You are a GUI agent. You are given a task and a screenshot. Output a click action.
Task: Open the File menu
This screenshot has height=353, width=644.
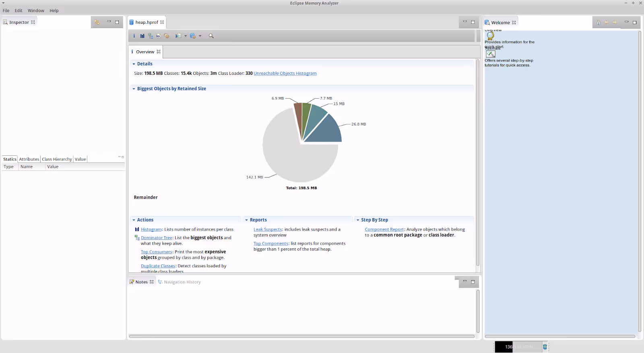[6, 10]
